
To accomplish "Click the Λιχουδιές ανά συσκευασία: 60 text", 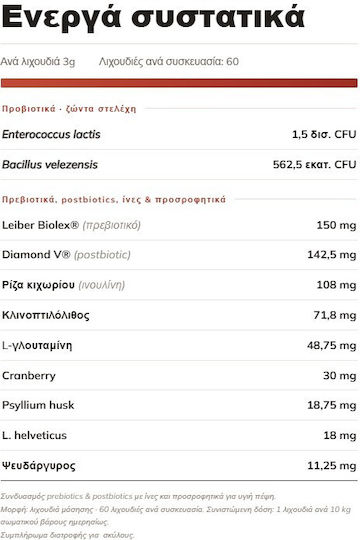I will [169, 62].
